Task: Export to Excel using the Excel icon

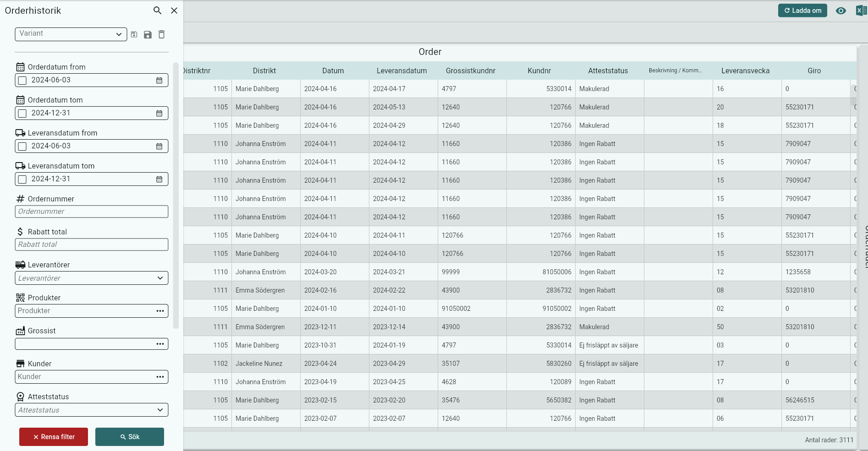Action: pyautogui.click(x=861, y=11)
